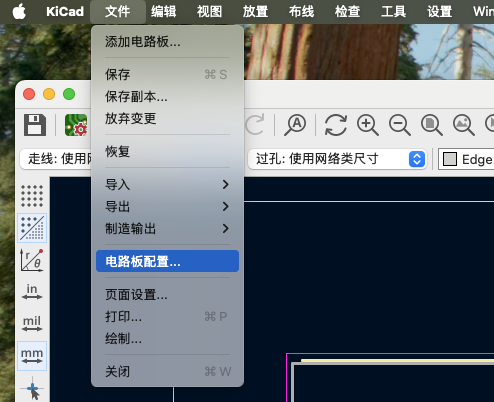Choose 恢复 menu entry
The height and width of the screenshot is (402, 494).
[x=167, y=151]
